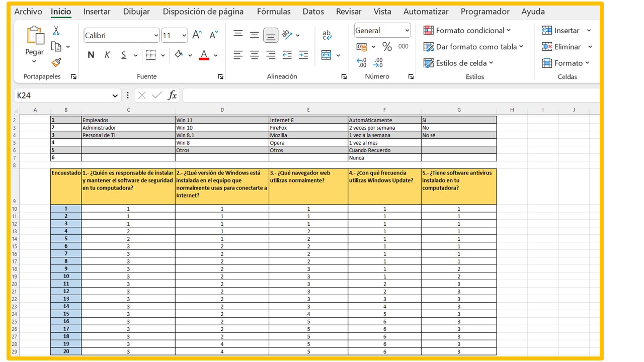This screenshot has height=362, width=644.
Task: Toggle center text alignment
Action: pyautogui.click(x=254, y=55)
